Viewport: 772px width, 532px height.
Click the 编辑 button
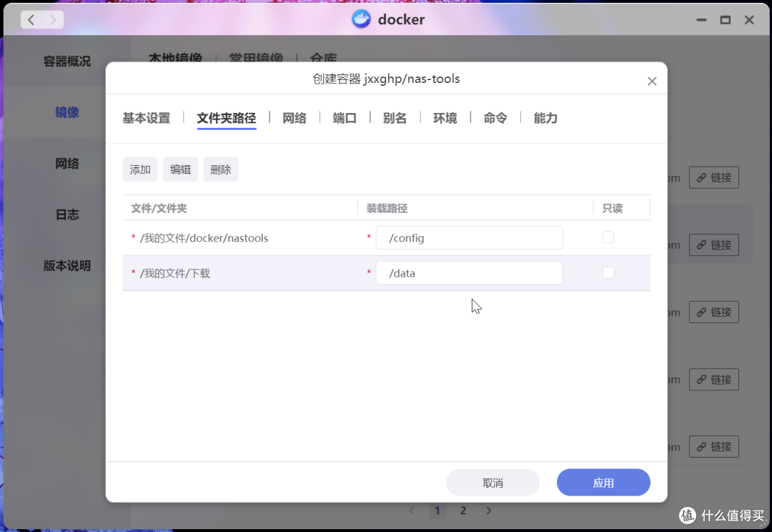tap(180, 169)
